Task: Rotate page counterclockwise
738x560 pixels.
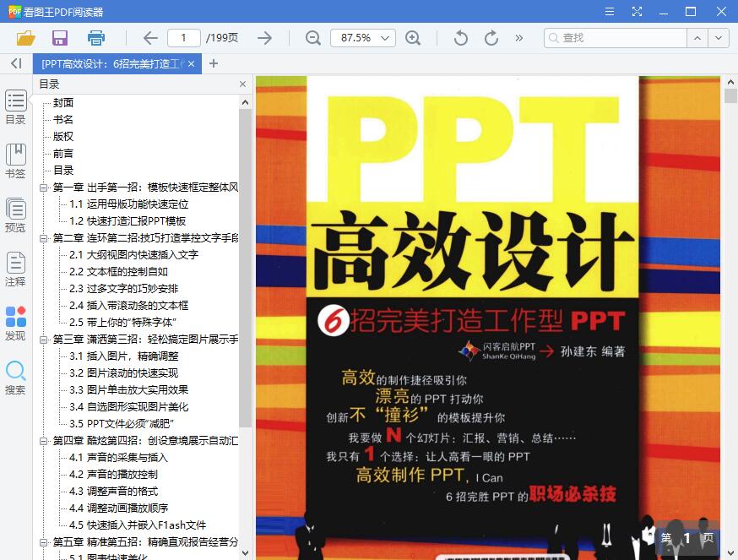Action: pyautogui.click(x=461, y=38)
